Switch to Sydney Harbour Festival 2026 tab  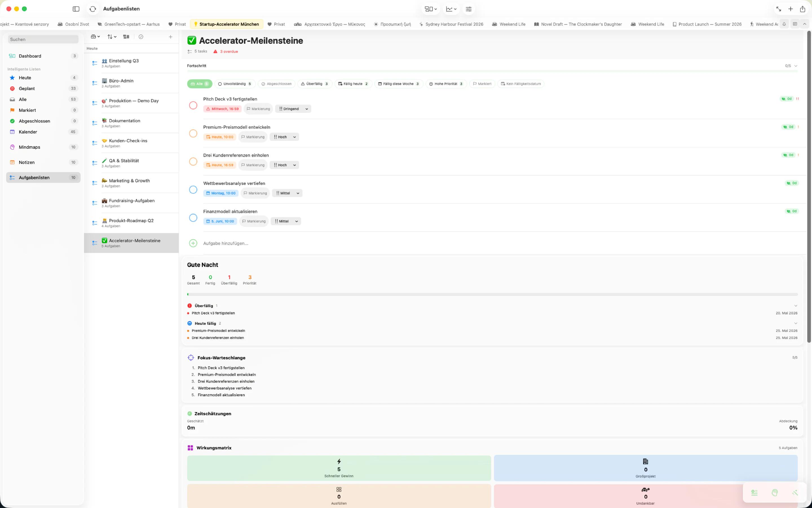click(x=451, y=24)
